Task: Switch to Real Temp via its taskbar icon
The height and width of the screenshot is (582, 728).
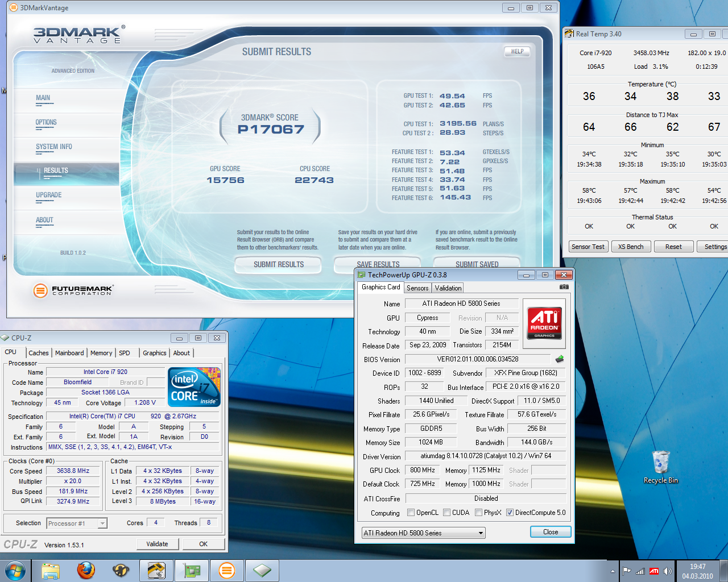Action: [x=156, y=571]
